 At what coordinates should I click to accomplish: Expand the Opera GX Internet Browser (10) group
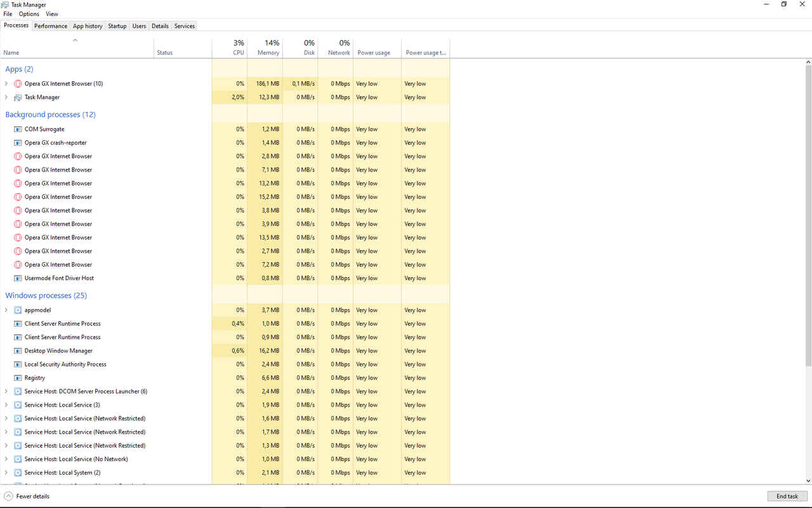point(6,84)
